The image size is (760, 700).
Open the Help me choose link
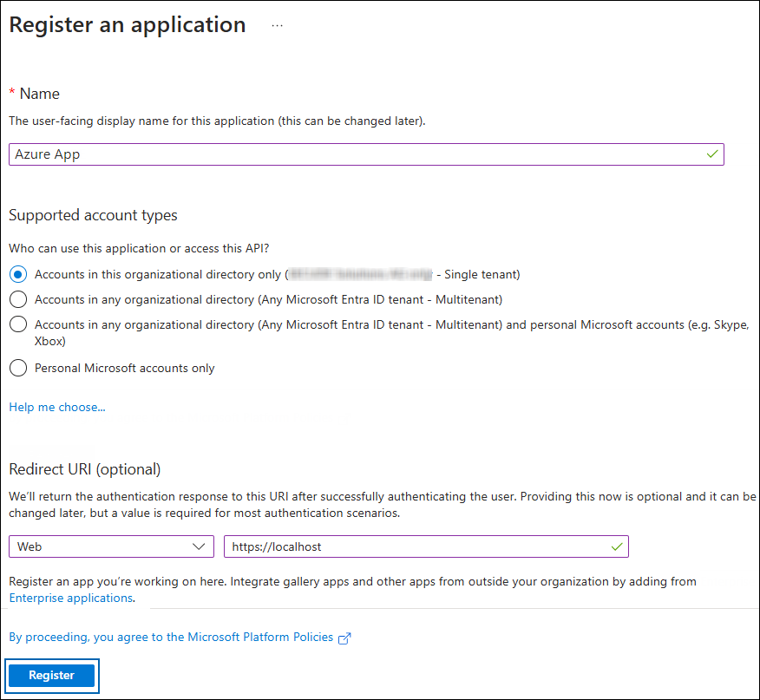click(56, 406)
